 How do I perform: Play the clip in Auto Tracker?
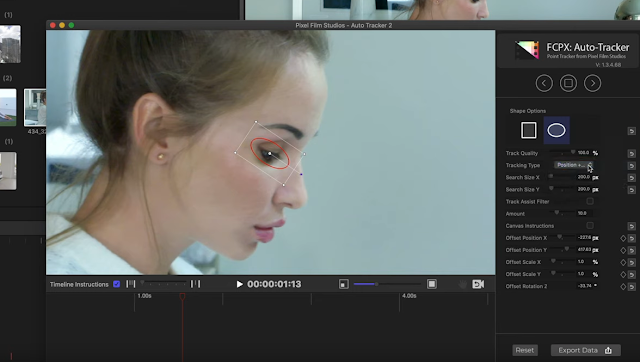[240, 284]
